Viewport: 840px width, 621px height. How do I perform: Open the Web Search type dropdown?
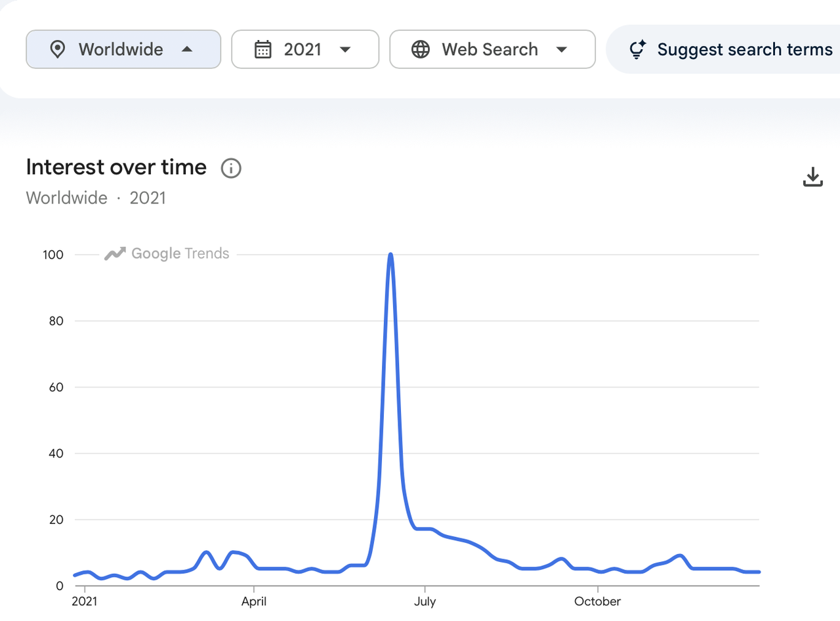click(493, 49)
